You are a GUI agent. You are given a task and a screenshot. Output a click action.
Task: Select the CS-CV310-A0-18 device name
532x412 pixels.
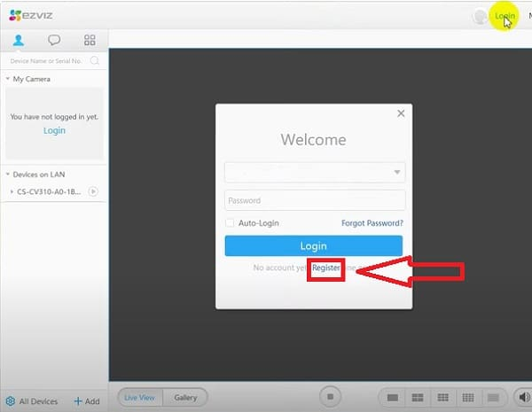pos(49,192)
